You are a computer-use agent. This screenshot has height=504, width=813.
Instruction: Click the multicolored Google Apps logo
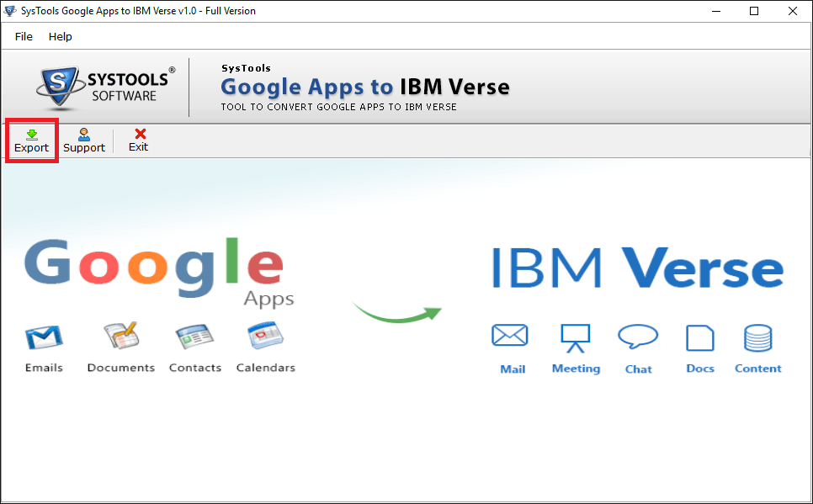(159, 273)
